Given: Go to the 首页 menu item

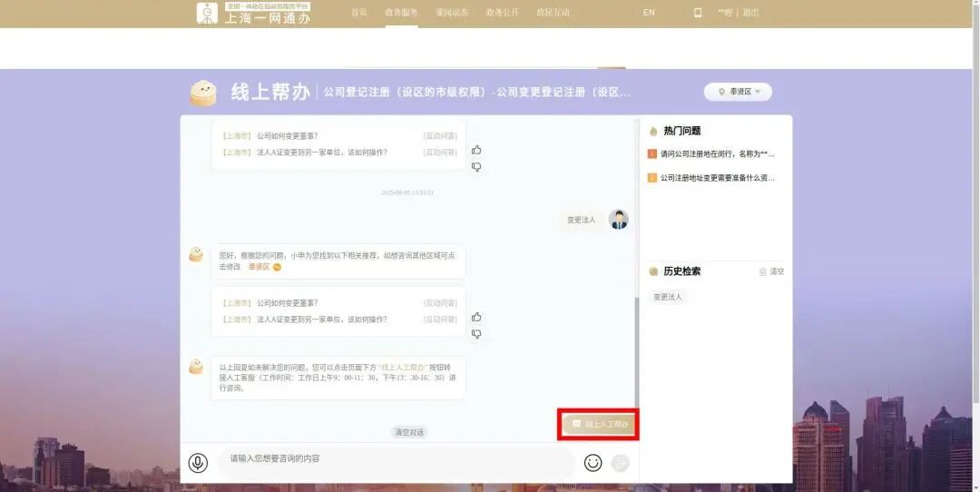Looking at the screenshot, I should [x=359, y=13].
